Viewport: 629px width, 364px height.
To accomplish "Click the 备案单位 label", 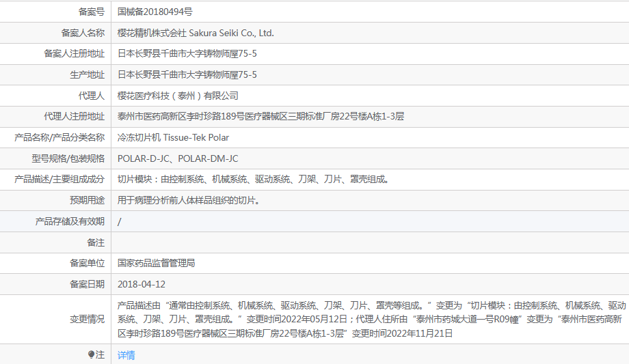I will click(87, 264).
